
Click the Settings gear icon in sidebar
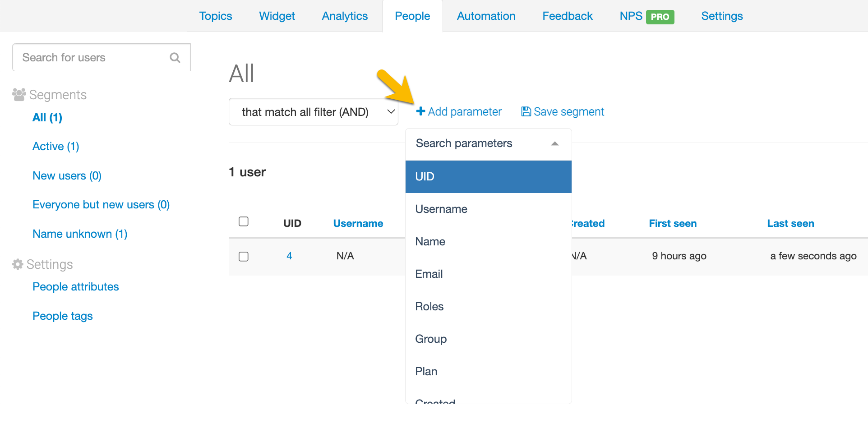[18, 264]
